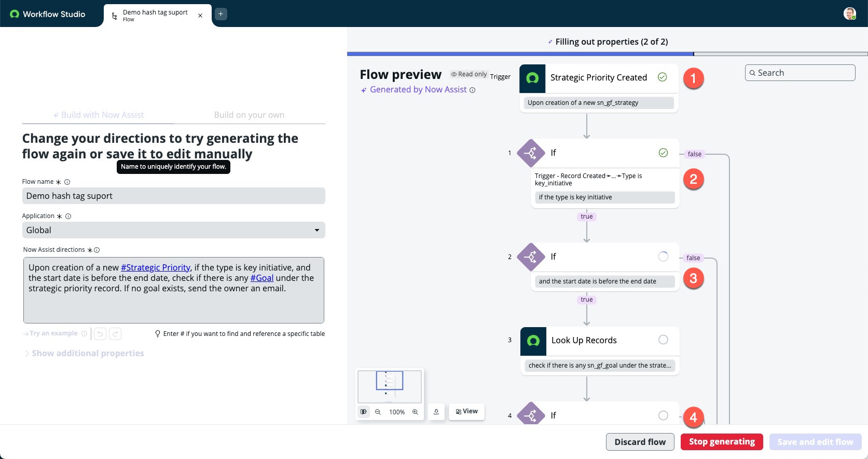
Task: Zoom in on the flow preview
Action: 415,412
